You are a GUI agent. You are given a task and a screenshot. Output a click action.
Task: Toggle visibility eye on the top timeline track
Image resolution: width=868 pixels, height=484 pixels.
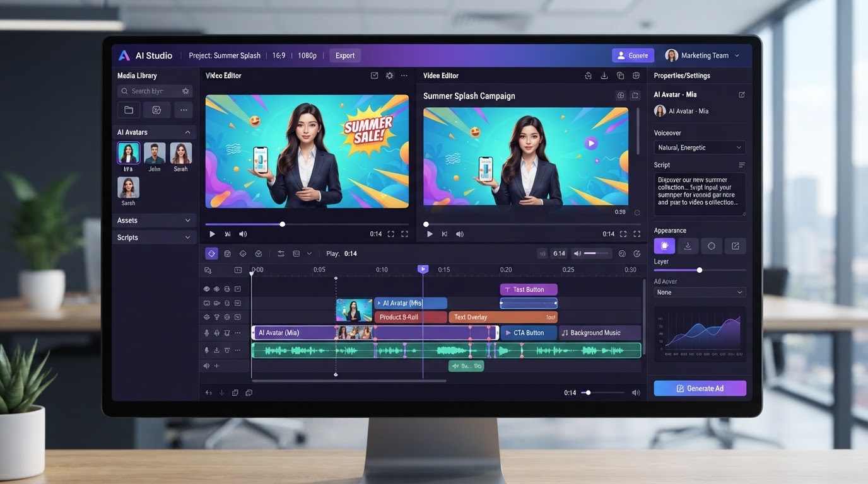click(206, 289)
